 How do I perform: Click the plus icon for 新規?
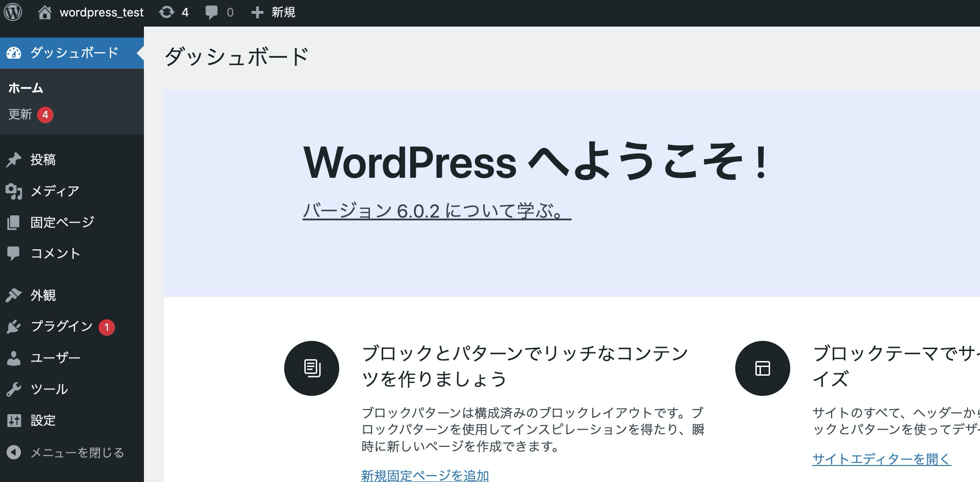257,12
